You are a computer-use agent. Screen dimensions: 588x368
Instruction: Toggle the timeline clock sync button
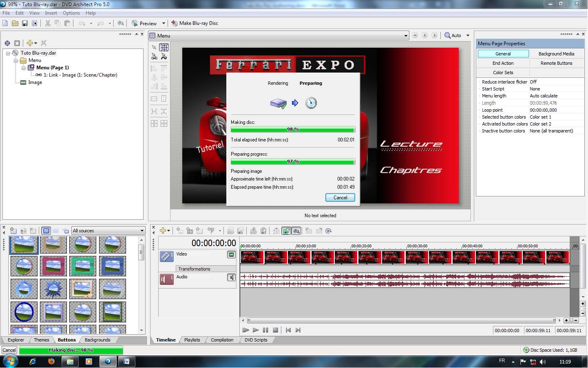(x=287, y=231)
